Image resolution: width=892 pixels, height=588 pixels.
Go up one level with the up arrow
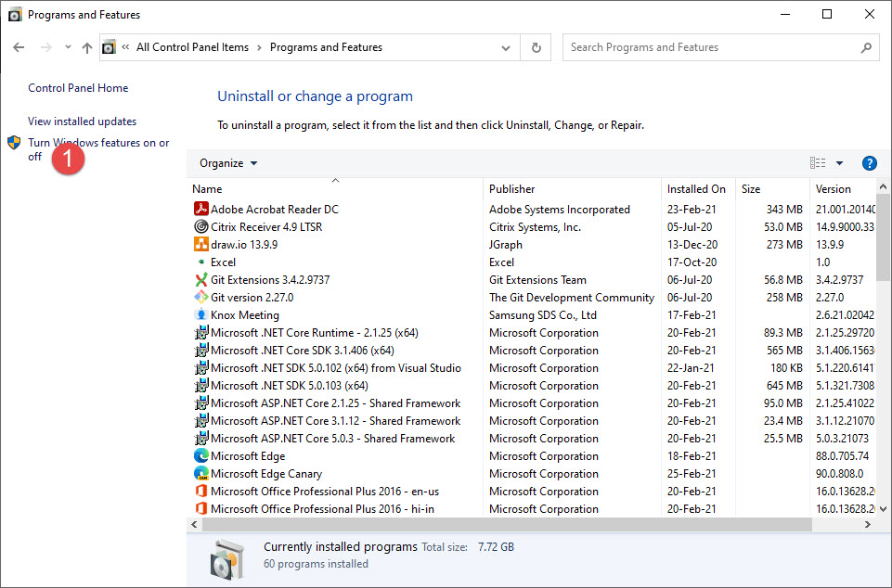click(x=86, y=48)
